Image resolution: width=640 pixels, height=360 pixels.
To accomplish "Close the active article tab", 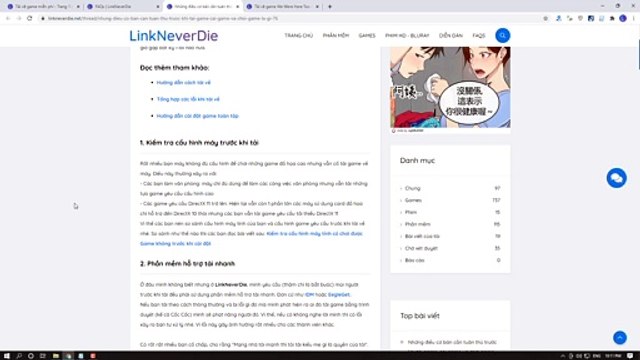I will point(238,7).
